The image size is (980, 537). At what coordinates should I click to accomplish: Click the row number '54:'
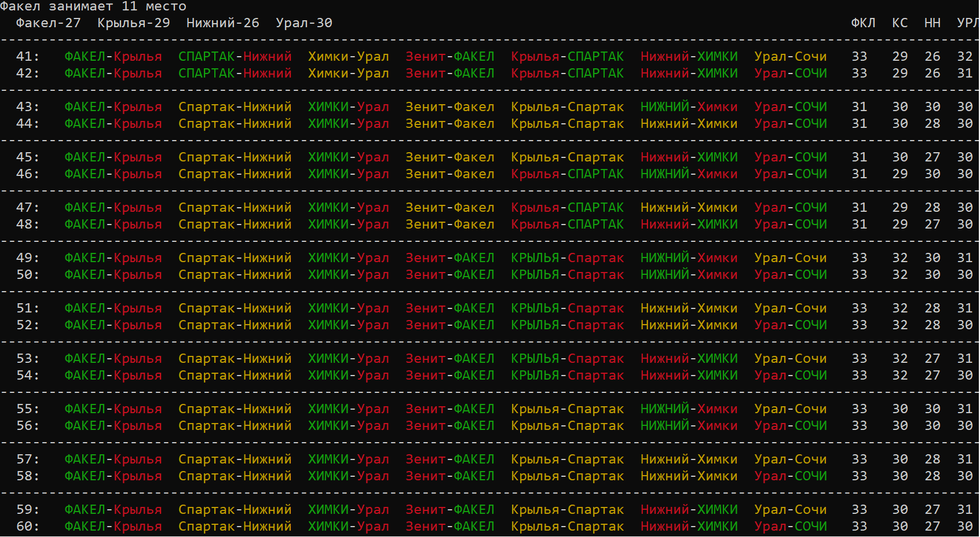pyautogui.click(x=28, y=376)
